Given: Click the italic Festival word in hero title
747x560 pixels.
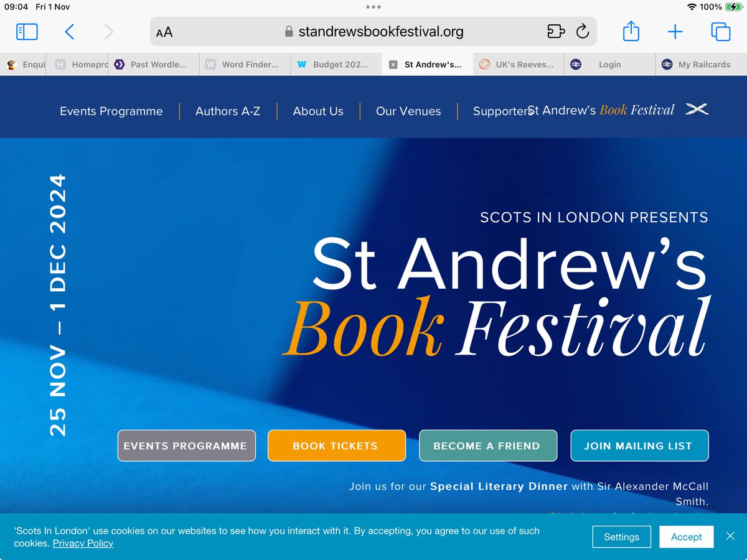Looking at the screenshot, I should tap(583, 327).
